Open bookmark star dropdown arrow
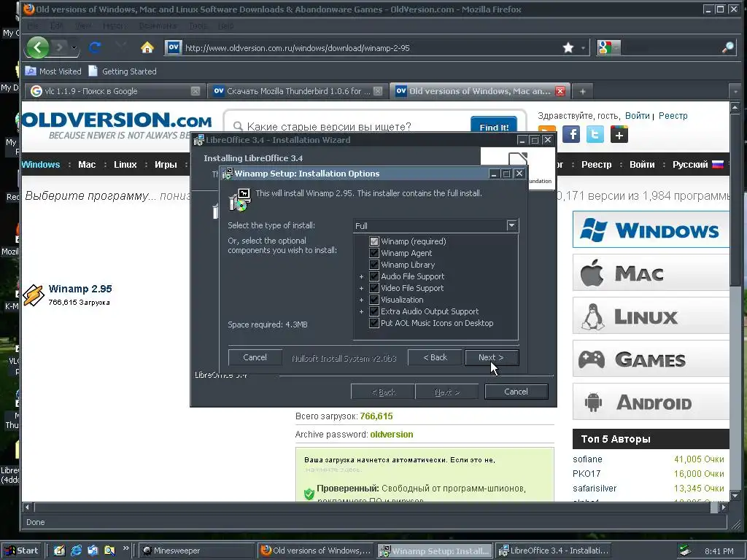This screenshot has height=560, width=747. click(583, 47)
